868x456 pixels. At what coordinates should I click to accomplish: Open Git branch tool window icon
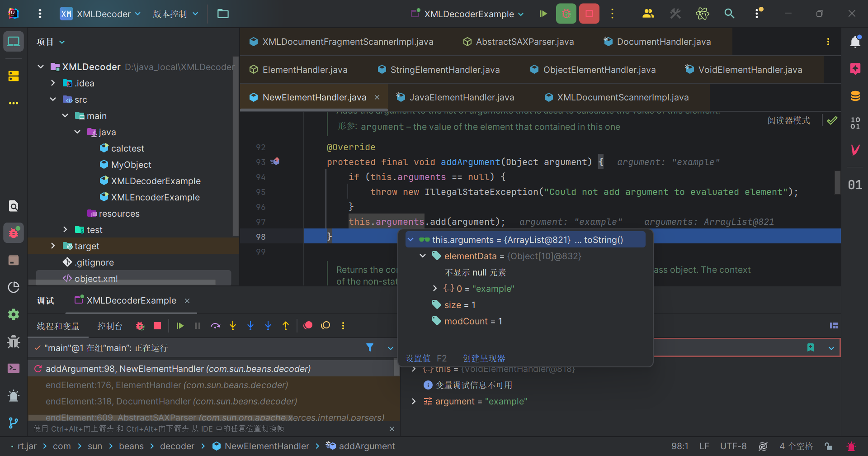(14, 423)
